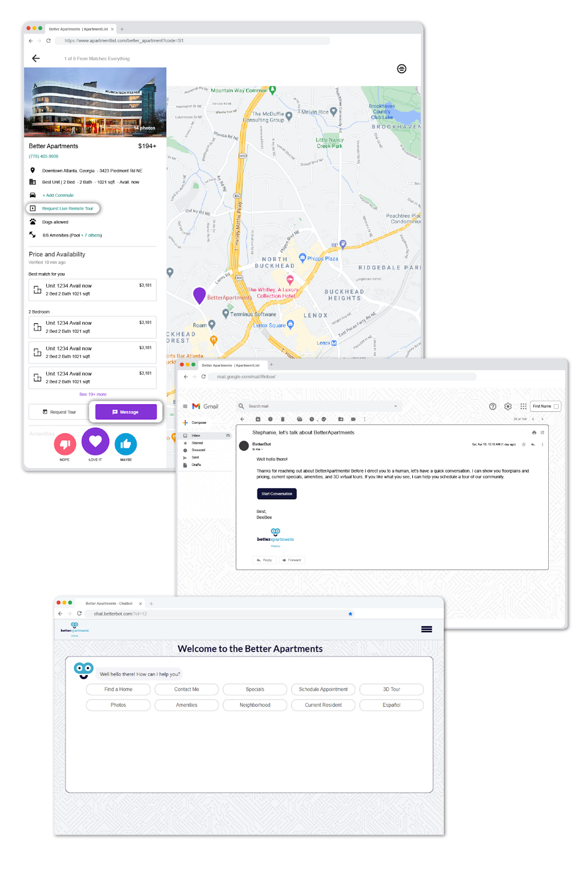Print the BetterApartments email
Screen dimensions: 588x874
[x=534, y=433]
